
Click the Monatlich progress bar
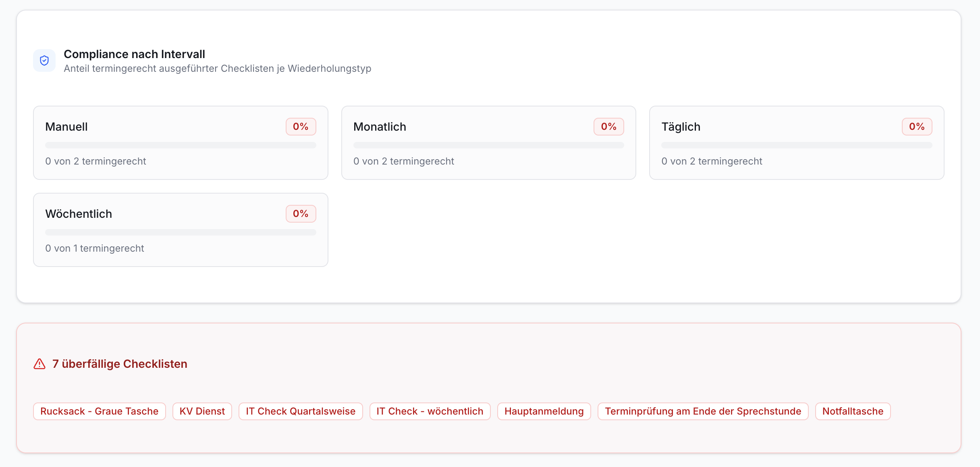489,145
